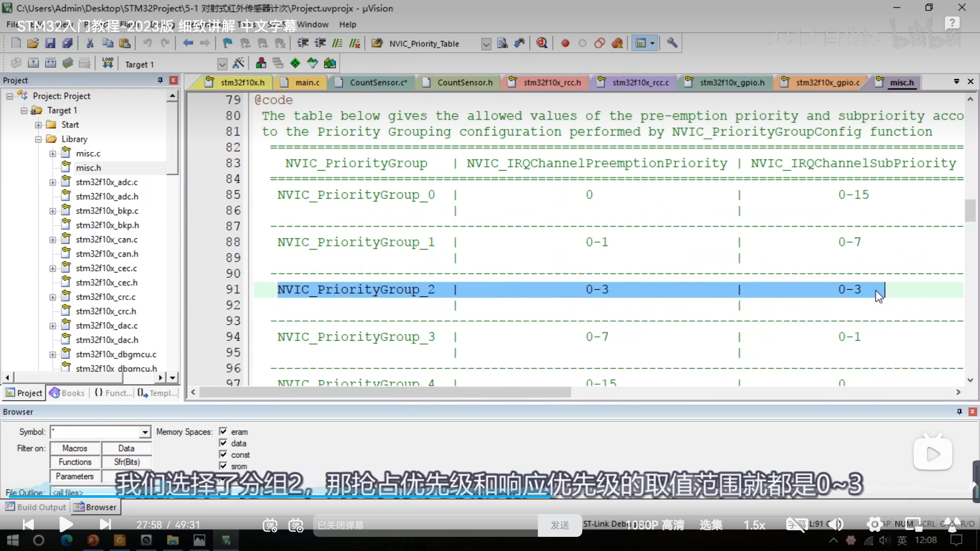Click the Save file toolbar icon
980x551 pixels.
(50, 43)
